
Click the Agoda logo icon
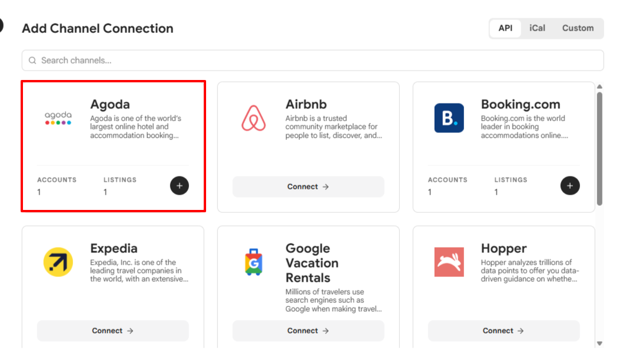[58, 118]
